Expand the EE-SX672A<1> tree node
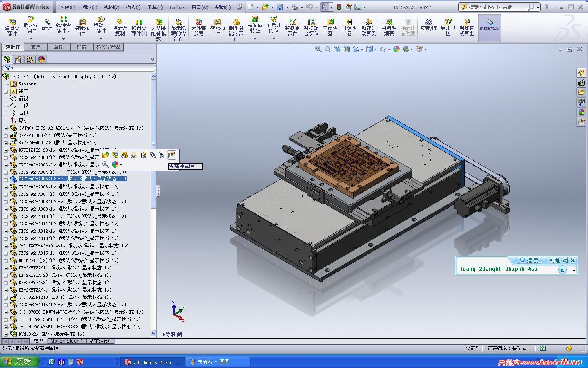The image size is (588, 368). (x=6, y=268)
